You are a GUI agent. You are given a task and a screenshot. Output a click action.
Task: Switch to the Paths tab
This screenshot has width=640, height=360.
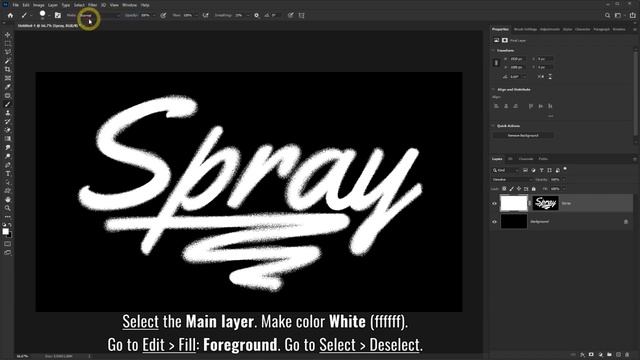543,159
